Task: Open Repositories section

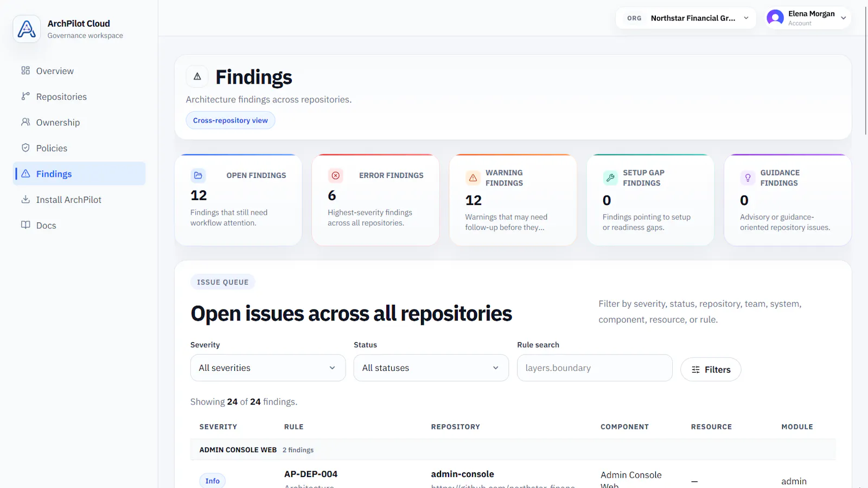Action: click(79, 97)
